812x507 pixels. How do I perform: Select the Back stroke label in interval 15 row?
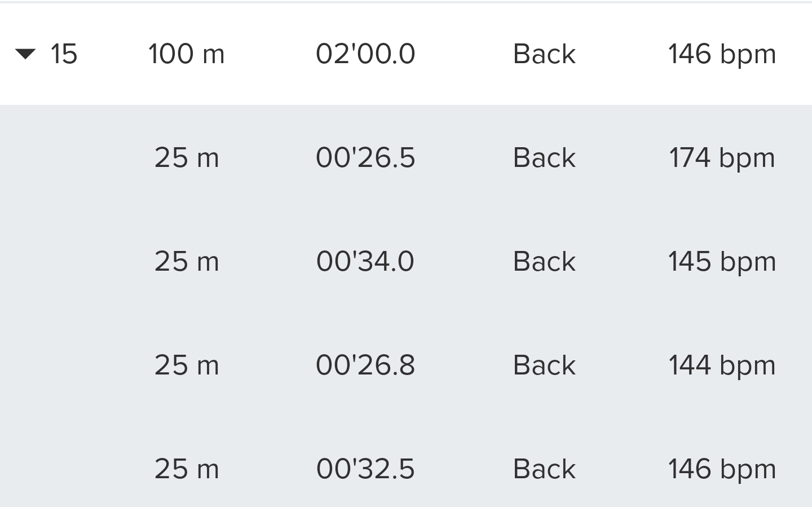point(544,54)
